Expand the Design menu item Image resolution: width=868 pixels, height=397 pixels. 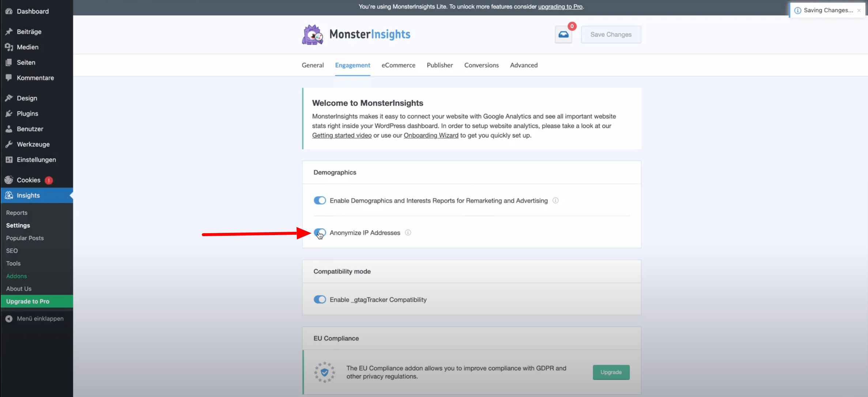click(x=27, y=98)
